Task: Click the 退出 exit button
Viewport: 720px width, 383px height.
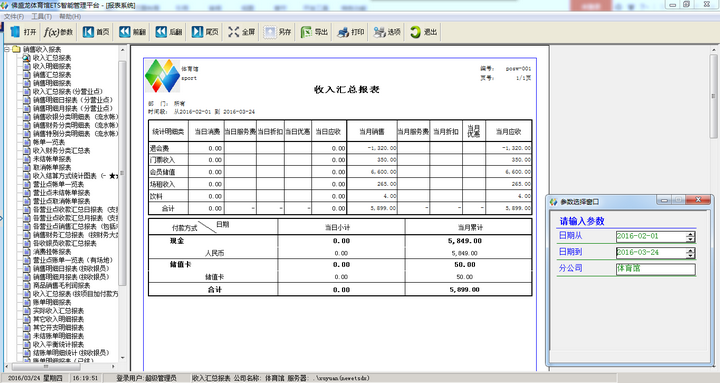Action: click(423, 32)
